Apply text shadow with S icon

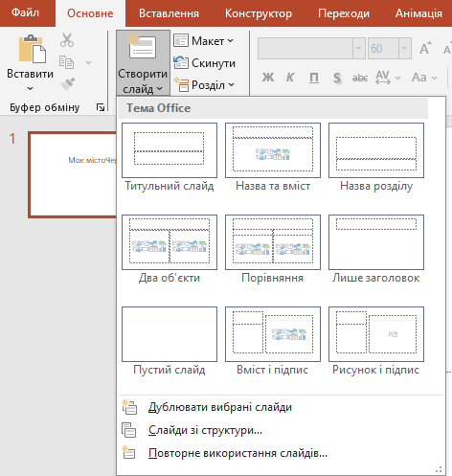tap(337, 78)
